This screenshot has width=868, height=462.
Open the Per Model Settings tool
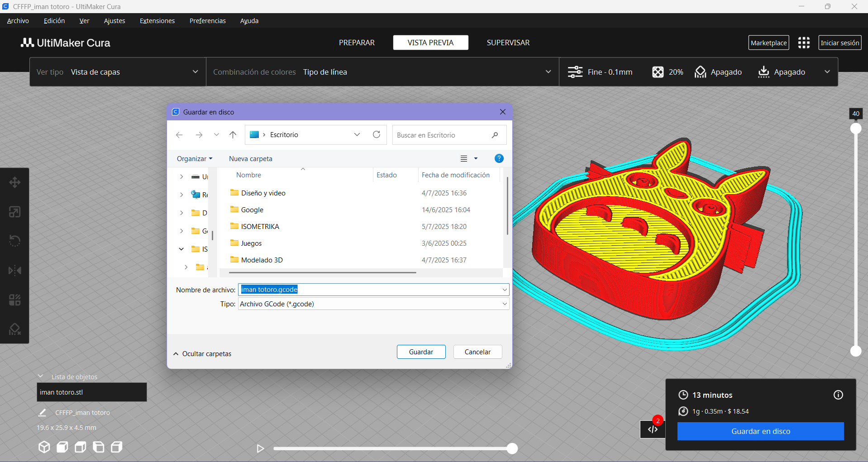pos(14,300)
